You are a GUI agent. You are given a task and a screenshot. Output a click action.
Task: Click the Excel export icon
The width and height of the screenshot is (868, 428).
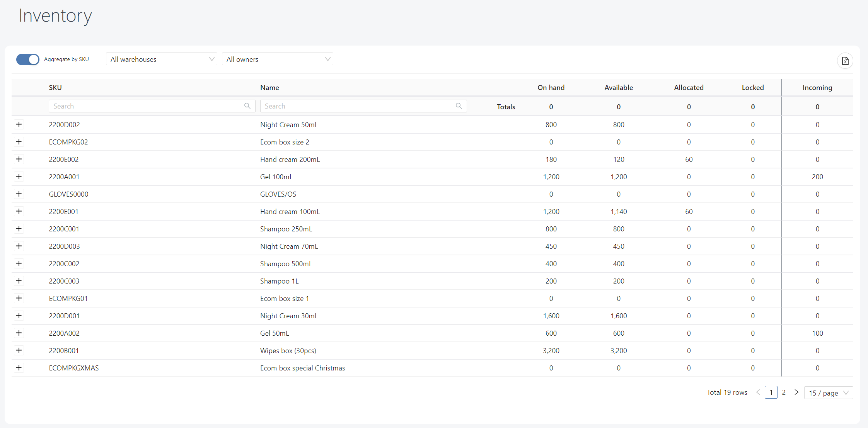(x=845, y=61)
